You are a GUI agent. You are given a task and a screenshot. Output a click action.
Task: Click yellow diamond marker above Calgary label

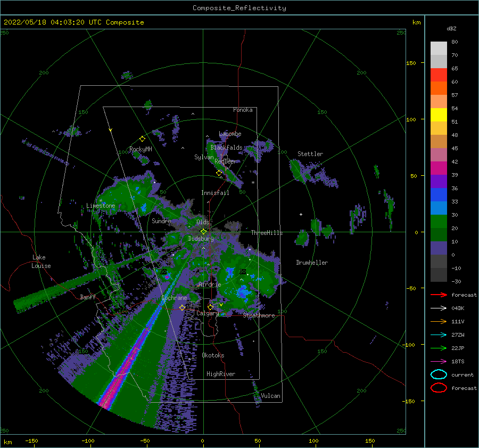210,307
